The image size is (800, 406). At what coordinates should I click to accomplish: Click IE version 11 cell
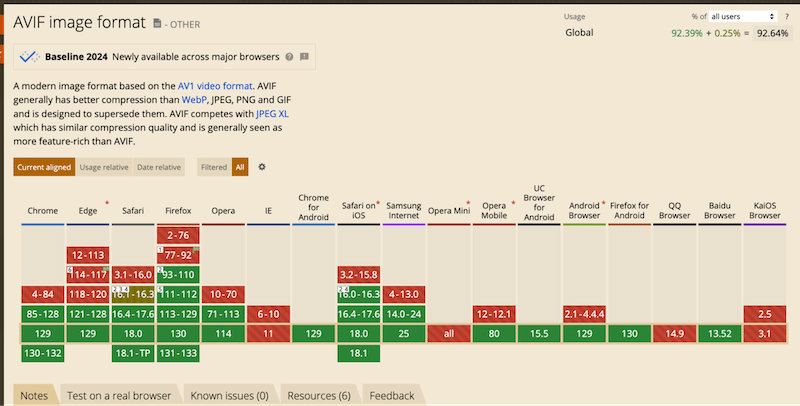(x=268, y=334)
